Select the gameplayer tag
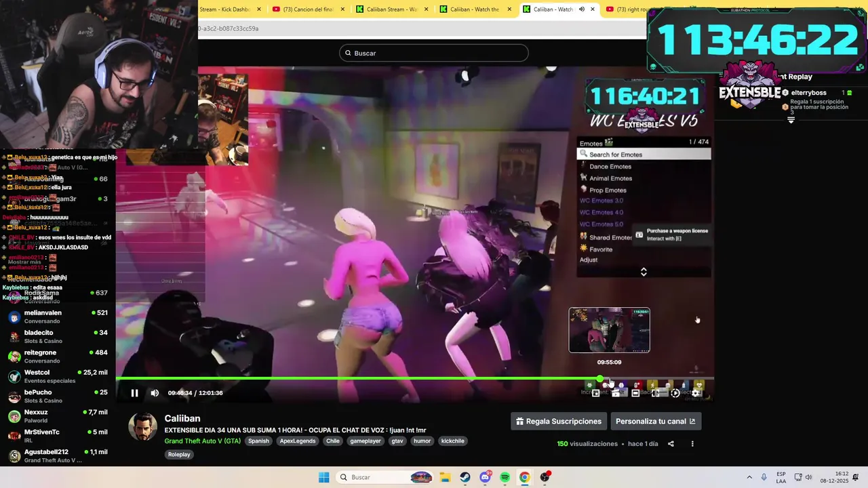868x488 pixels. pos(366,441)
